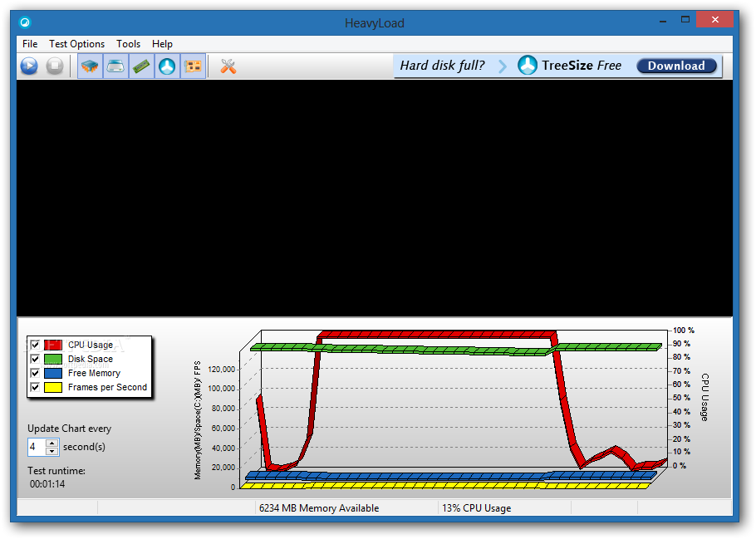
Task: Toggle the Write Temp File disk icon
Action: [115, 66]
